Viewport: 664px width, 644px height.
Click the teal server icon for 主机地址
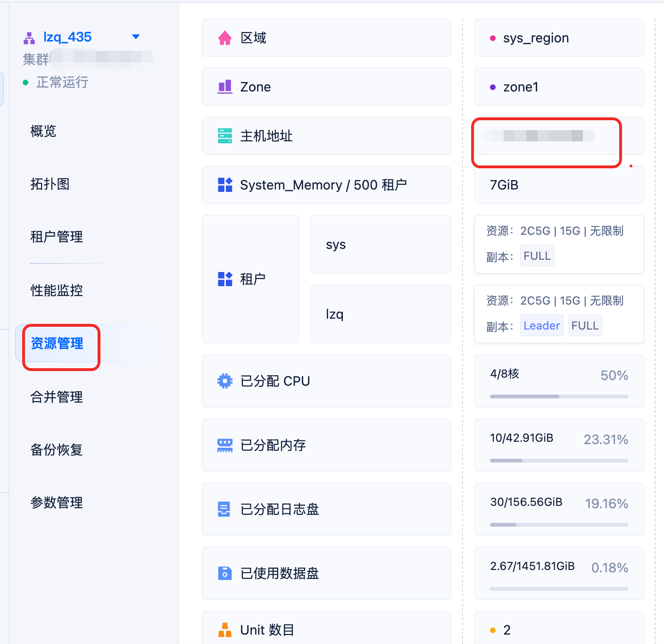(x=225, y=136)
